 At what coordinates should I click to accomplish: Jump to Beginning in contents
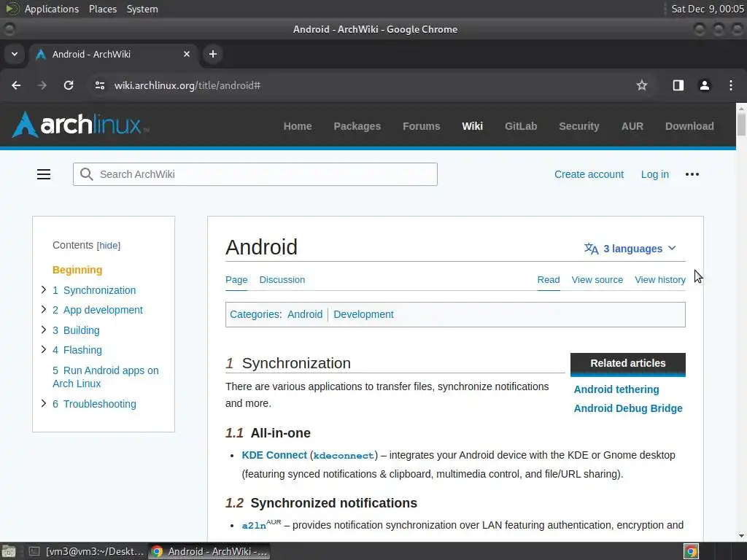[77, 270]
